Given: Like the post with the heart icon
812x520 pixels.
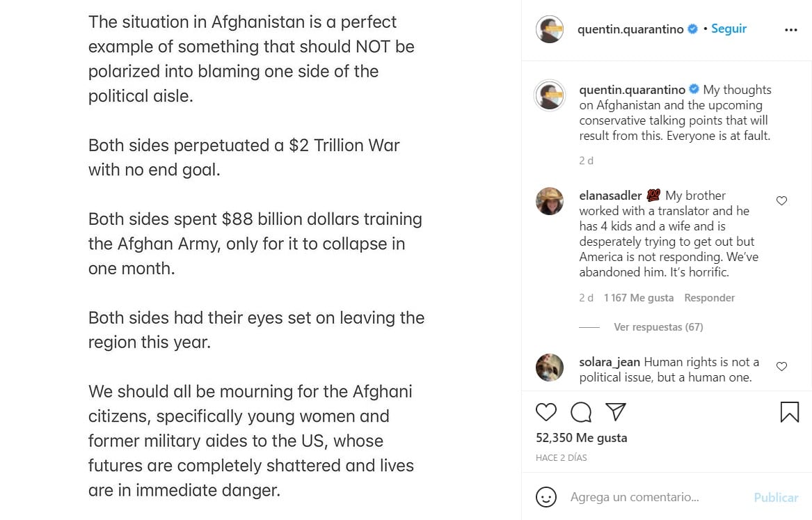Looking at the screenshot, I should tap(546, 412).
